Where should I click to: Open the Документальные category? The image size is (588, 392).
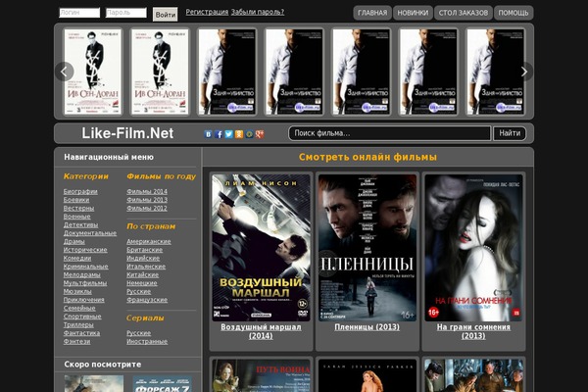[89, 233]
